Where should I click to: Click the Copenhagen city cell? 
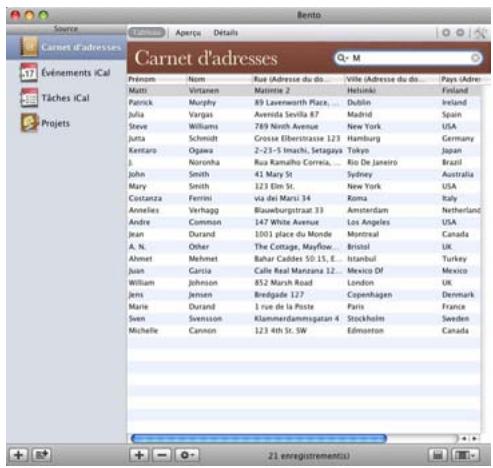click(x=370, y=295)
